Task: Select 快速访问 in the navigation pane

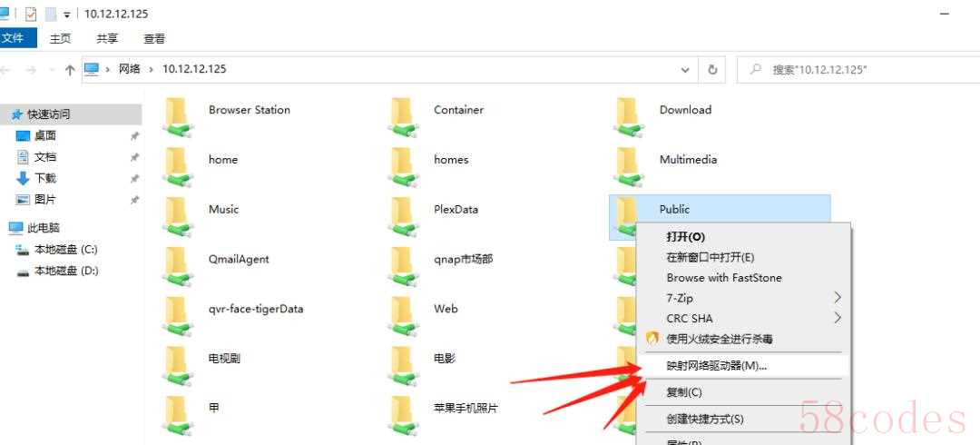Action: [x=71, y=114]
